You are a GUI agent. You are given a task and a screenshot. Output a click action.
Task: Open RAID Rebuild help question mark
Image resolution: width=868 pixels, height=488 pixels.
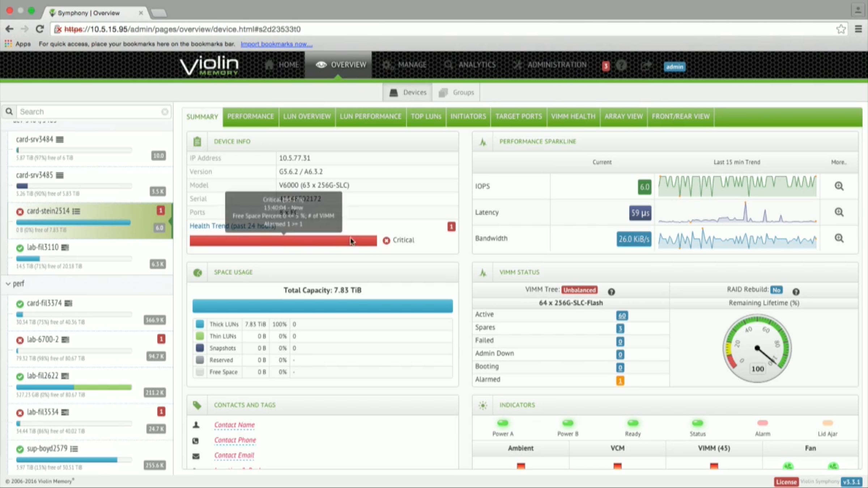point(796,292)
